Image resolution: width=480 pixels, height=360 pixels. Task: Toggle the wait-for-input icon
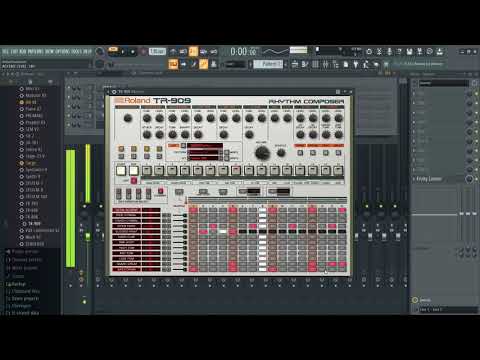tap(183, 52)
